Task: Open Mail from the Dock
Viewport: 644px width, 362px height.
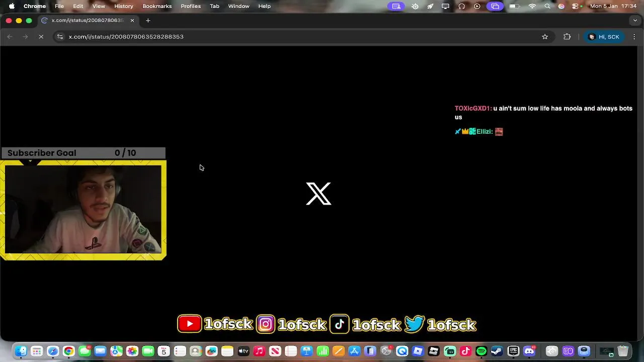Action: (x=100, y=351)
